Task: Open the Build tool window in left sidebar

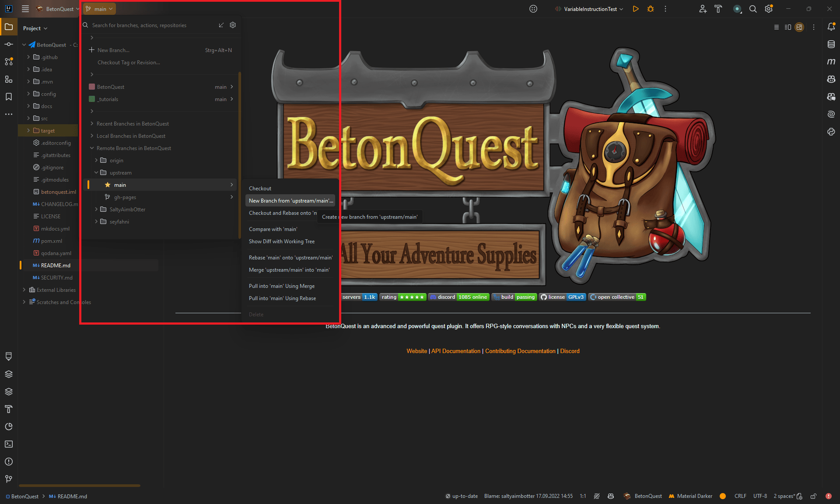Action: click(x=9, y=409)
